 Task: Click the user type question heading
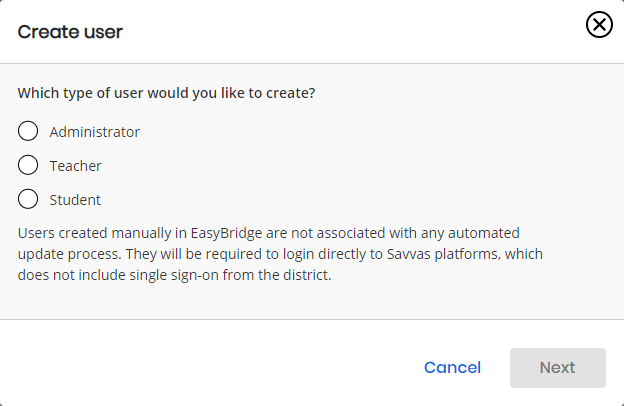pos(166,93)
